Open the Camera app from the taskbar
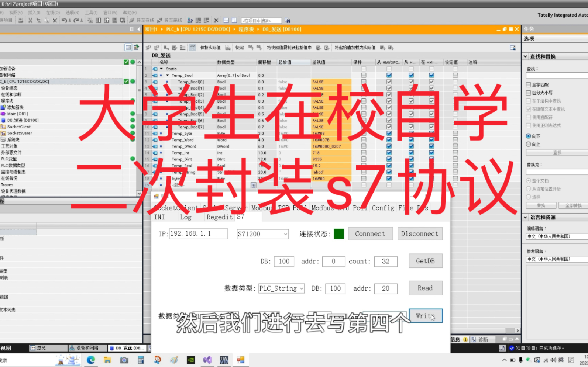The width and height of the screenshot is (588, 367). pyautogui.click(x=124, y=360)
